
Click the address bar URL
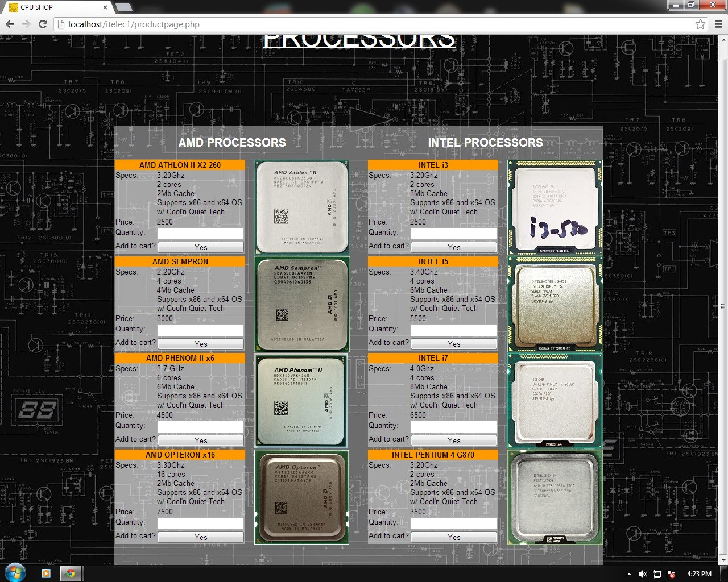(x=134, y=24)
